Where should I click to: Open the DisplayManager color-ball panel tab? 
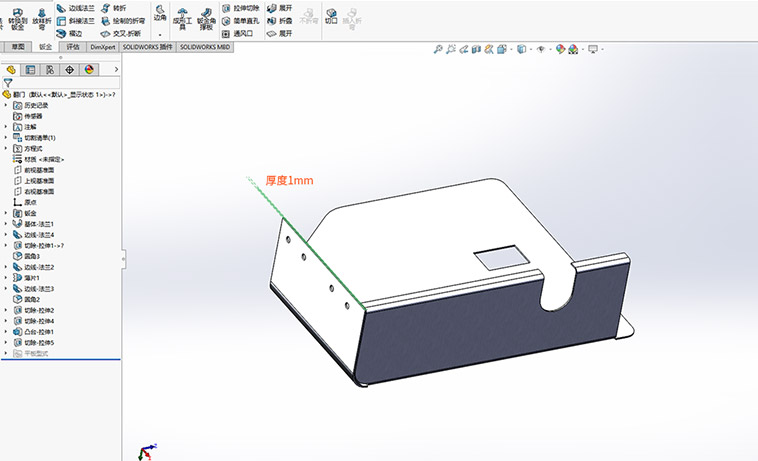point(89,69)
